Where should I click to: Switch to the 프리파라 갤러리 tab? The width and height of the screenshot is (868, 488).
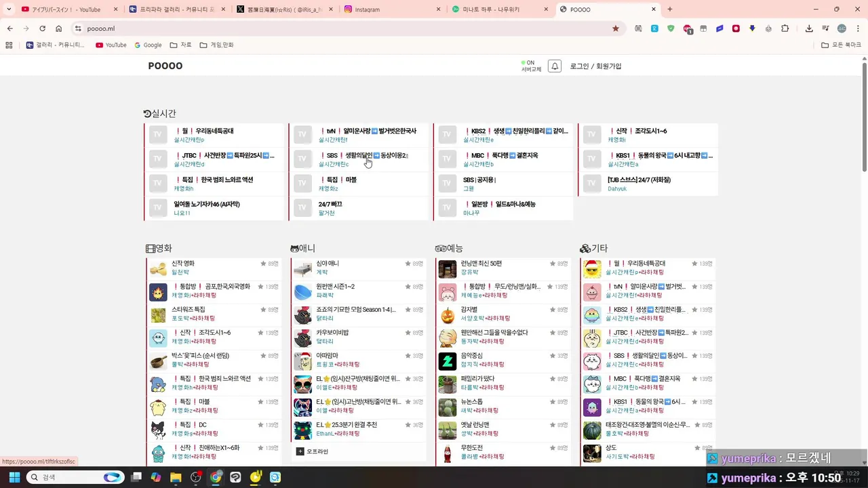(176, 9)
